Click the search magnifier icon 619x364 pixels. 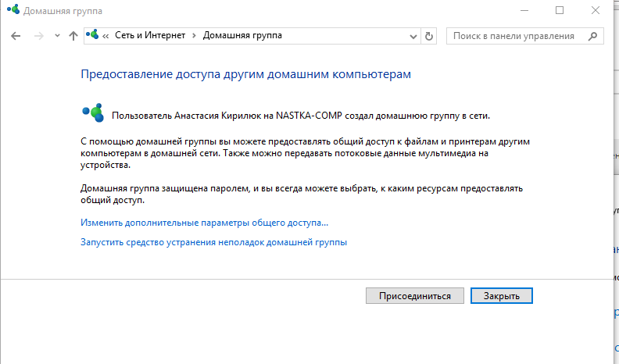tap(592, 36)
